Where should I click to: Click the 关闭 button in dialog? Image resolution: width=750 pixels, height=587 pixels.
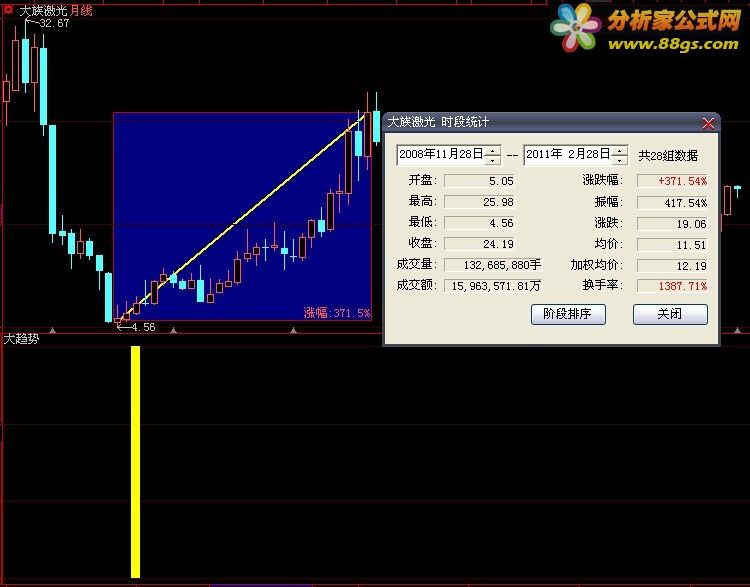670,314
